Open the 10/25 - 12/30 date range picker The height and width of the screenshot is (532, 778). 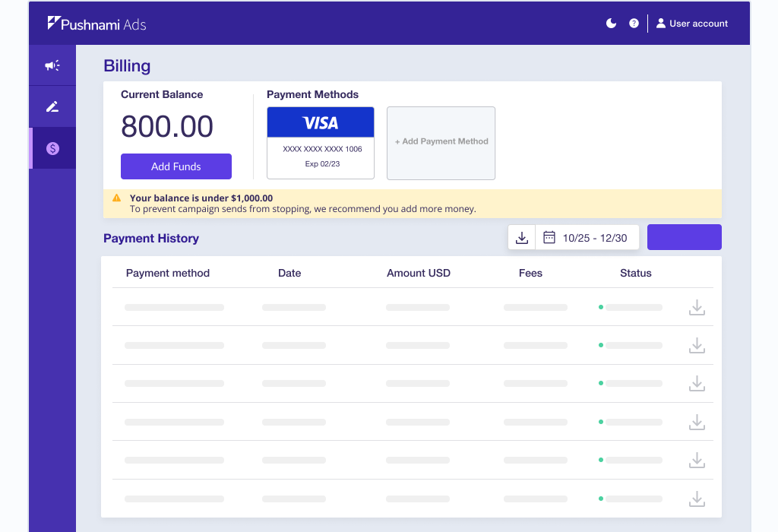click(587, 238)
